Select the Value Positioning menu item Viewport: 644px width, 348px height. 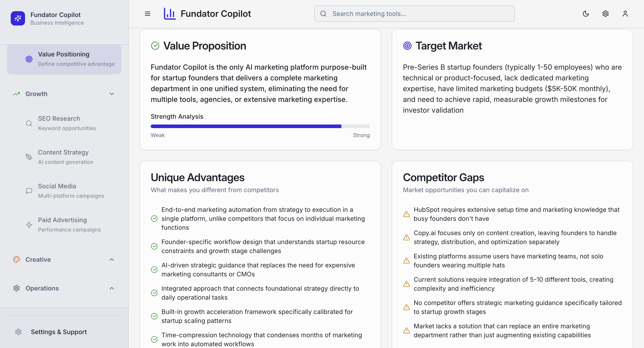(x=64, y=59)
